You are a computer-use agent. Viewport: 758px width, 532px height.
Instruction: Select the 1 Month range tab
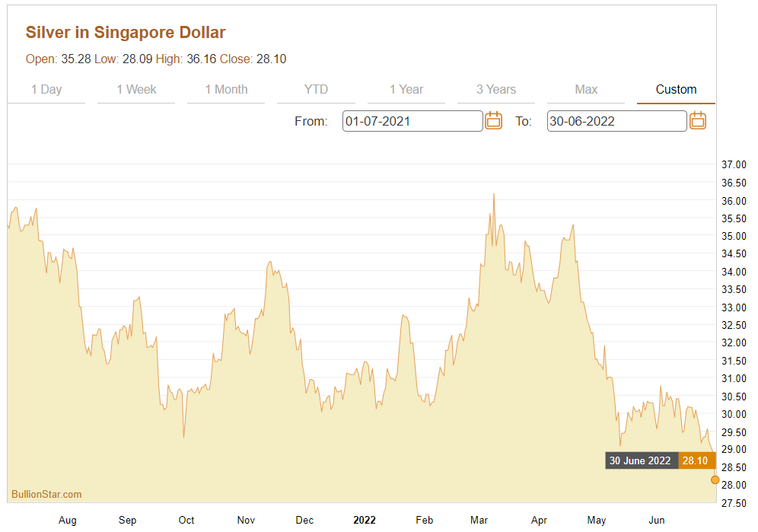click(226, 90)
